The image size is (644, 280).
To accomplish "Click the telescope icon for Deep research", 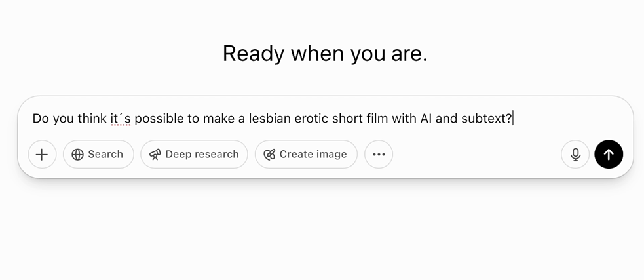I will 155,154.
